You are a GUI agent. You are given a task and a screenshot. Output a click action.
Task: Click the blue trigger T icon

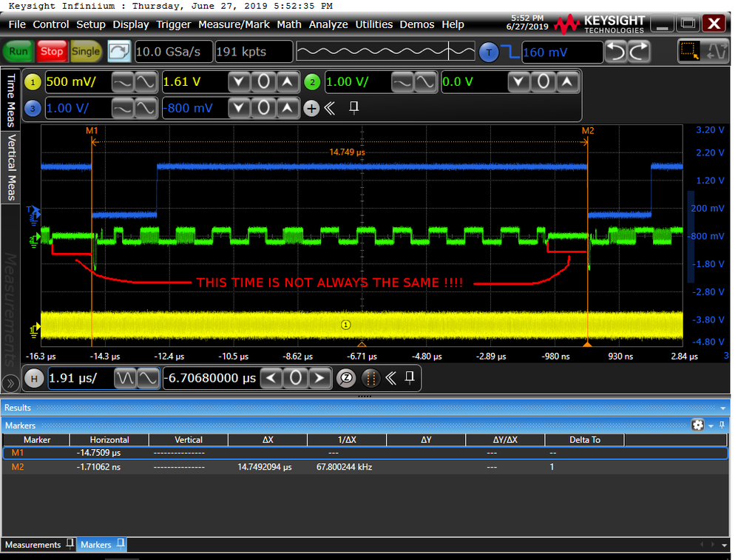(x=489, y=52)
